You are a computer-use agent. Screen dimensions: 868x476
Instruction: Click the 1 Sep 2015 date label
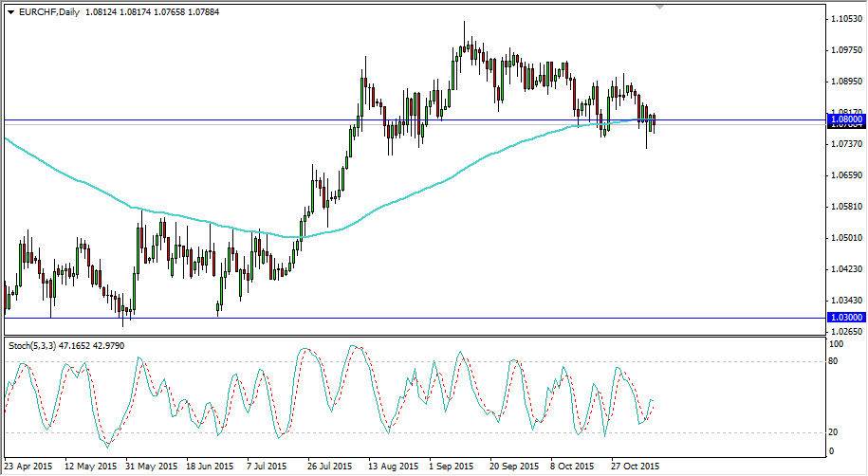click(x=452, y=467)
